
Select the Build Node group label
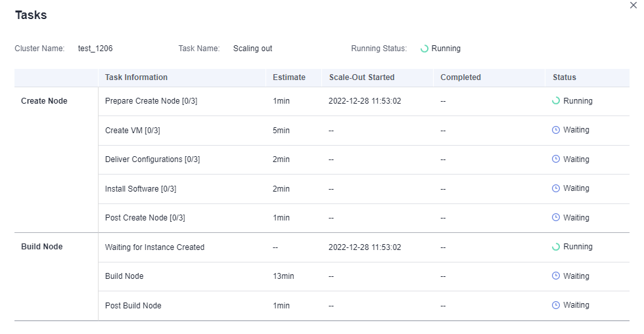42,247
